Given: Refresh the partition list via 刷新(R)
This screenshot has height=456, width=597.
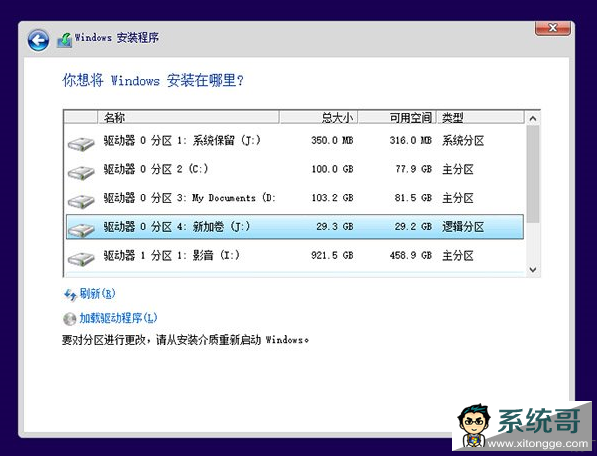Looking at the screenshot, I should coord(97,294).
